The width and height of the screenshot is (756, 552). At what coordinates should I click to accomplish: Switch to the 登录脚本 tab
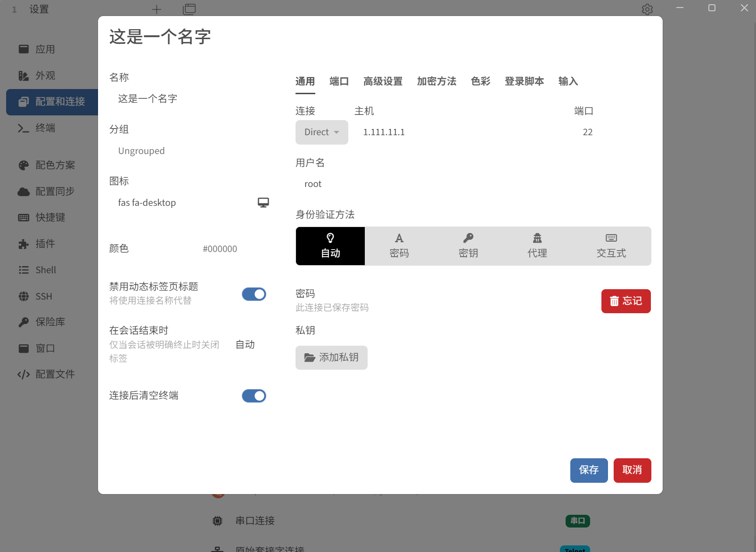525,81
